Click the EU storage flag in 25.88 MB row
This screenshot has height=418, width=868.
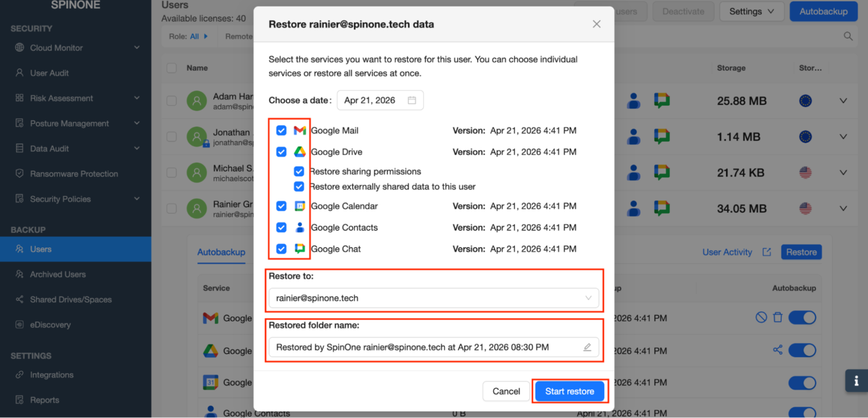805,101
